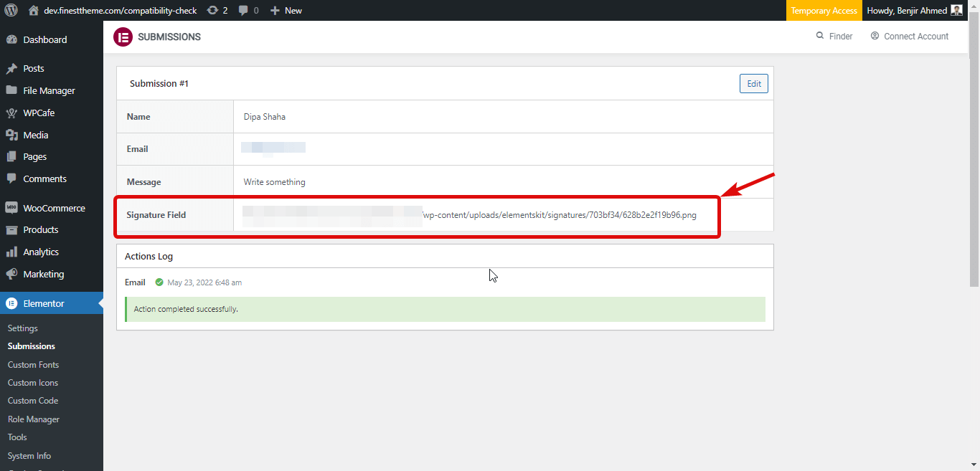The height and width of the screenshot is (471, 980).
Task: Open Media library menu
Action: click(x=52, y=135)
